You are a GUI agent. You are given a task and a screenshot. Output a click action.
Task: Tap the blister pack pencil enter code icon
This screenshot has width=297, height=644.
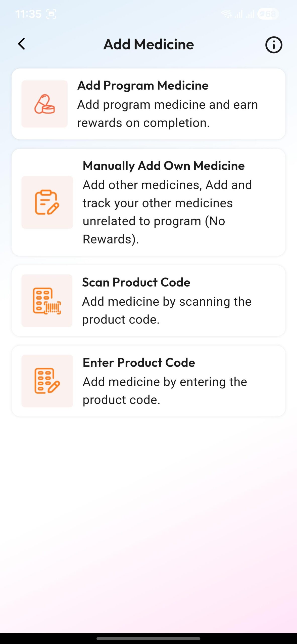point(47,381)
